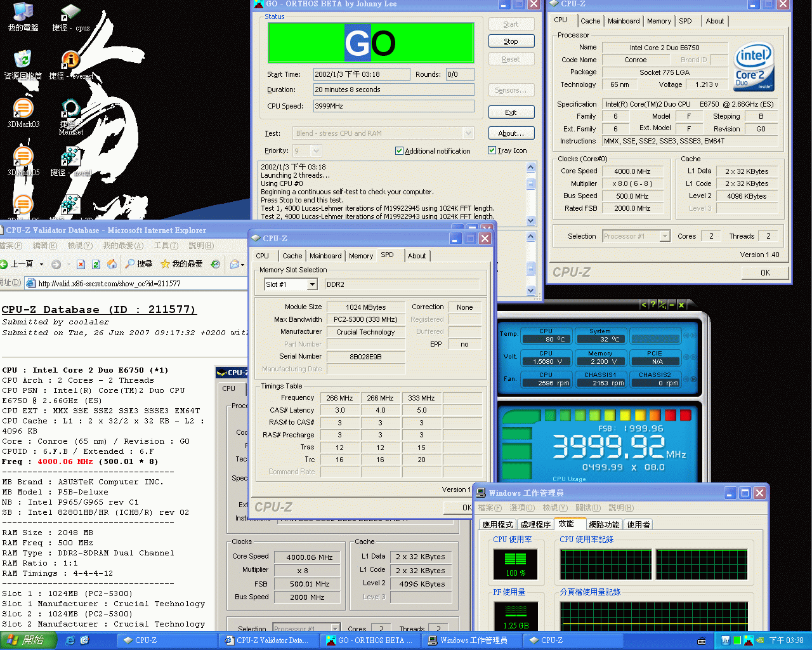Expand the Mail button dropdown arrow in IE
Viewport: 812px width, 650px height.
pyautogui.click(x=243, y=264)
